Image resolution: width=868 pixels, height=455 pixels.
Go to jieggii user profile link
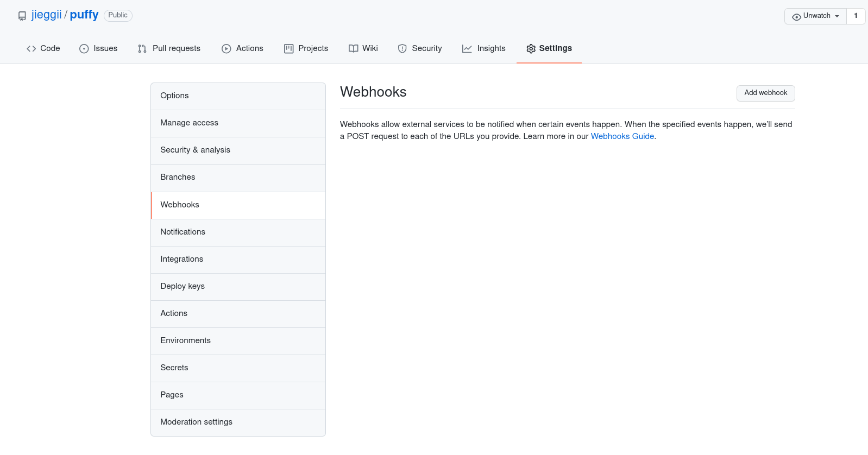point(47,15)
